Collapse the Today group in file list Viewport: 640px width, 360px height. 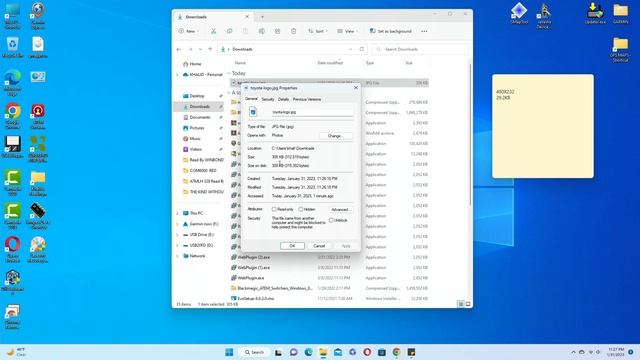(229, 73)
